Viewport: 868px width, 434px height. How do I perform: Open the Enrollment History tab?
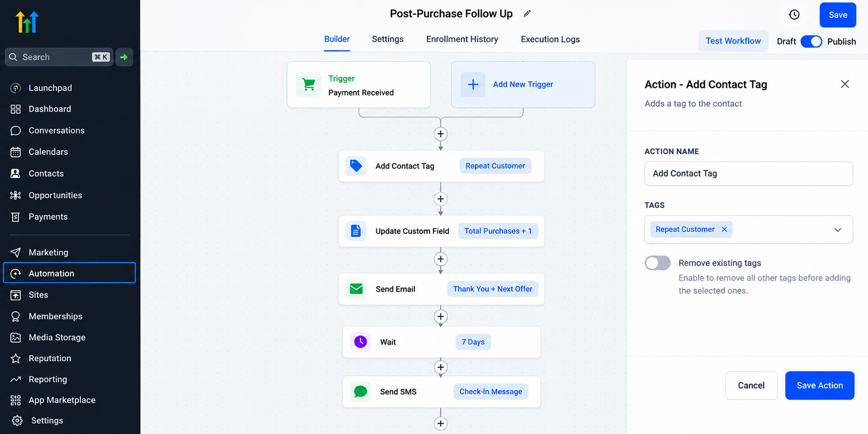tap(462, 39)
